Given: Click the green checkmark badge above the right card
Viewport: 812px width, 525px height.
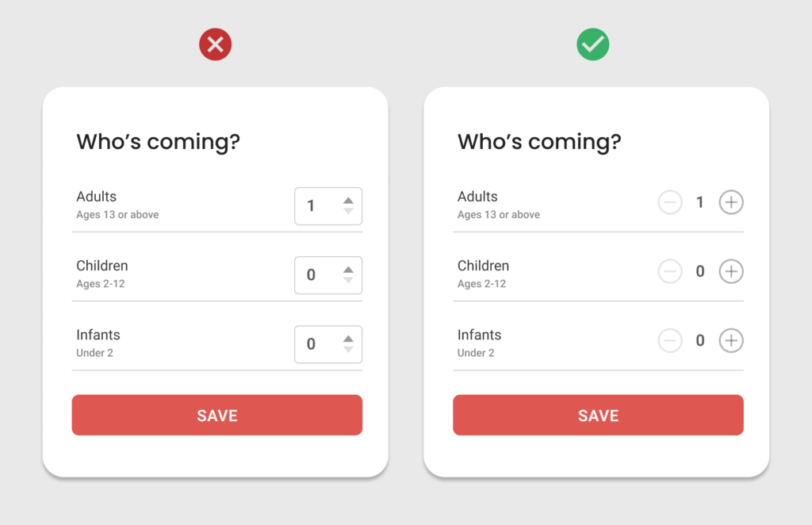Looking at the screenshot, I should click(592, 44).
